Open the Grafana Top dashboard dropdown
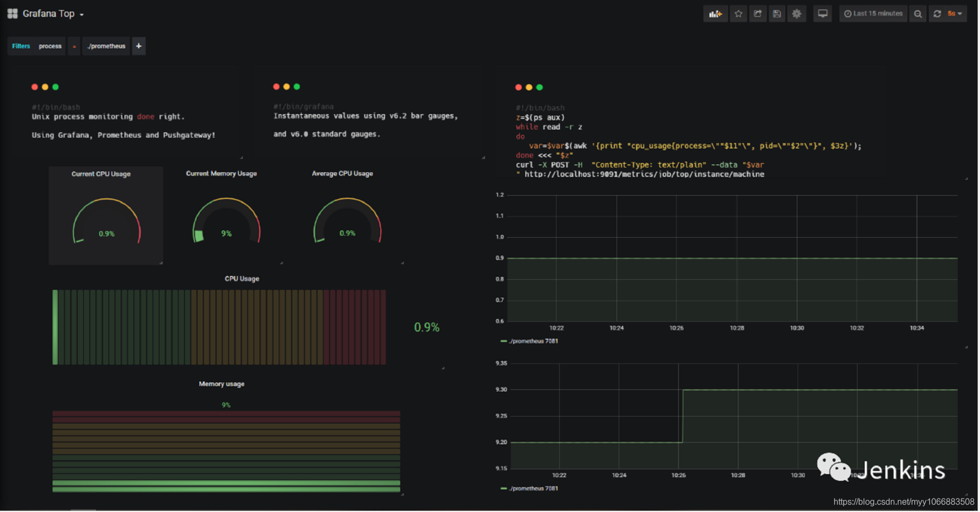Image resolution: width=980 pixels, height=512 pixels. 53,13
